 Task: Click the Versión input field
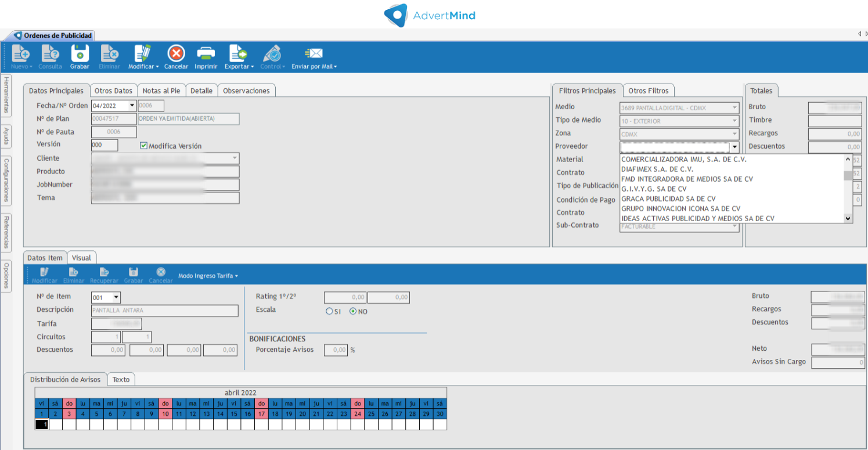(105, 145)
